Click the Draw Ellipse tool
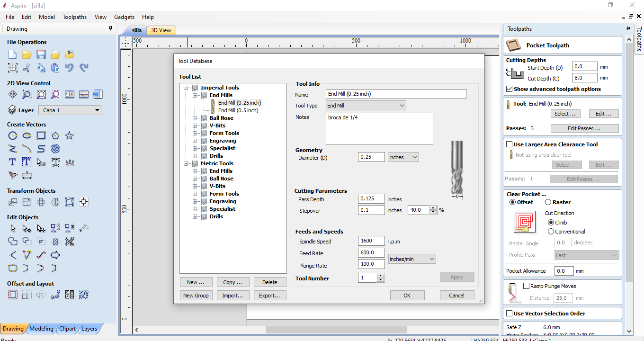The image size is (644, 341). [x=27, y=136]
